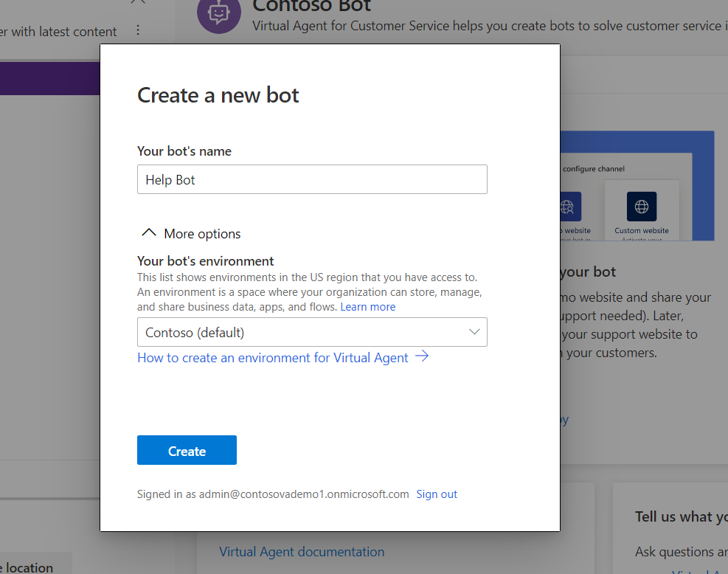The image size is (728, 574).
Task: Click the signed-in email address text
Action: (x=304, y=494)
